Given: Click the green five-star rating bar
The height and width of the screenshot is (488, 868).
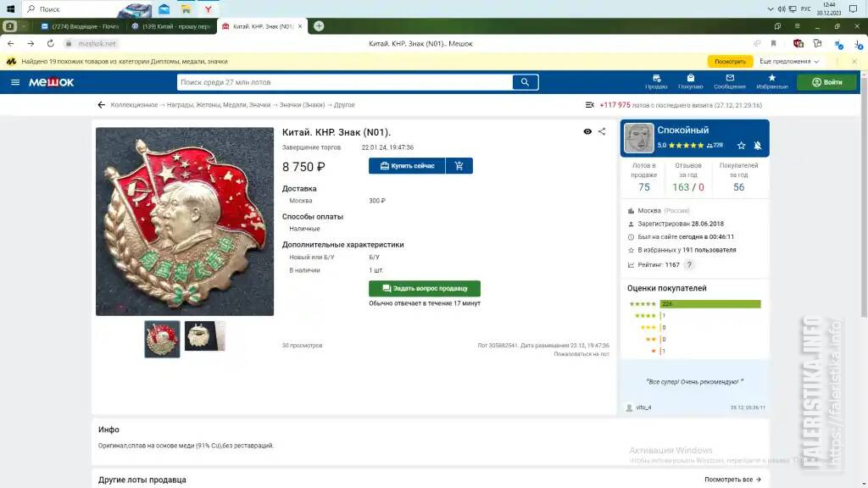Looking at the screenshot, I should coord(710,304).
